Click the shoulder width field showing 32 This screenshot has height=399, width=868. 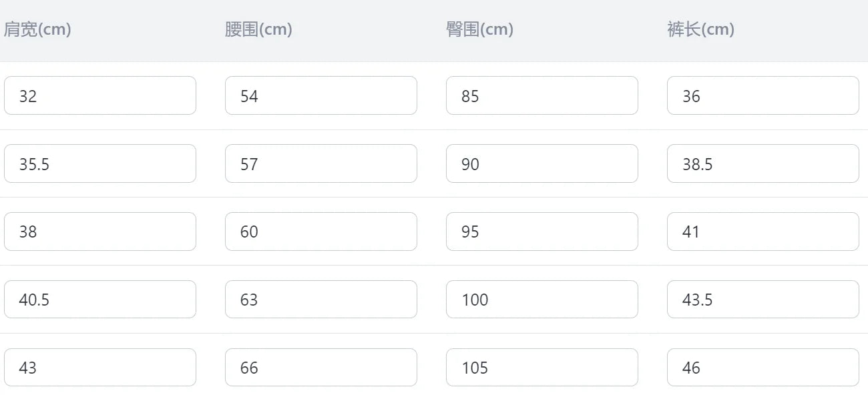pyautogui.click(x=100, y=95)
